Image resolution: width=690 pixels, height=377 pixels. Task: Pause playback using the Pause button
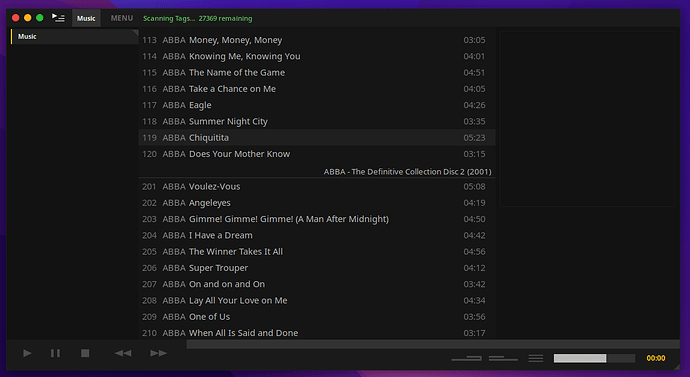tap(55, 353)
